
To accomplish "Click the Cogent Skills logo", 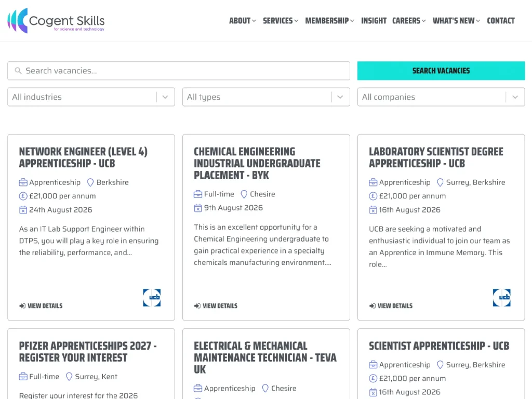I will (56, 21).
